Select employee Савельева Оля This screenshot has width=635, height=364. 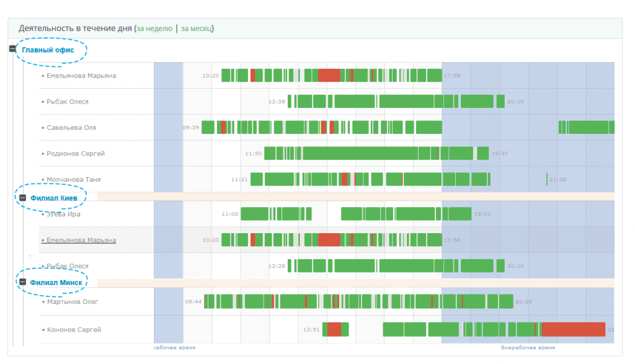point(71,128)
